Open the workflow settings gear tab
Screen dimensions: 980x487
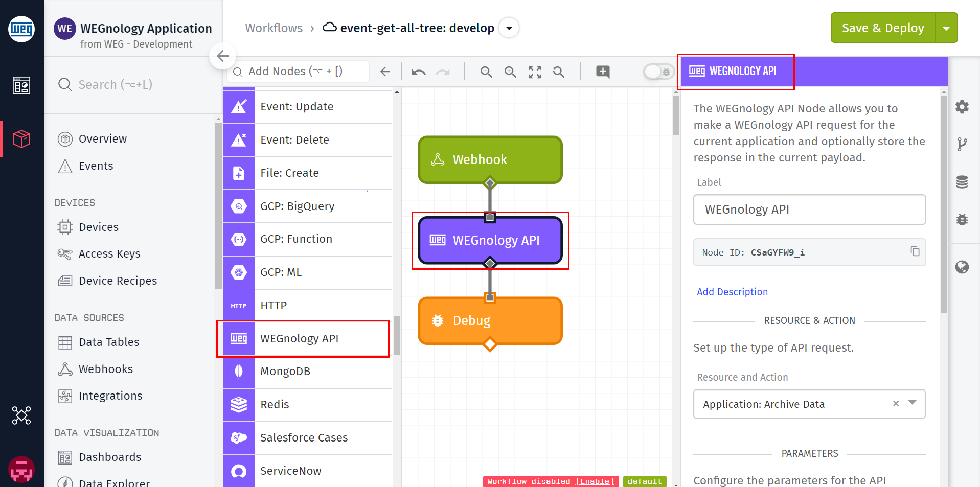pos(962,107)
